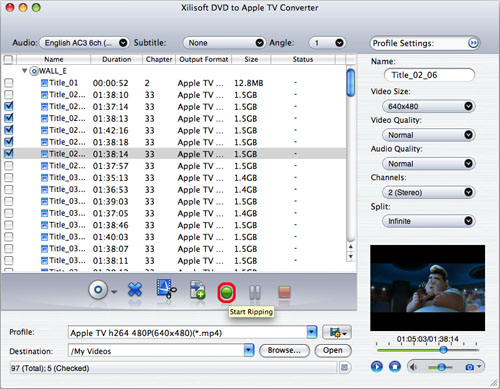This screenshot has width=500, height=389.
Task: Open the Video Size 640x480 dropdown
Action: 428,106
